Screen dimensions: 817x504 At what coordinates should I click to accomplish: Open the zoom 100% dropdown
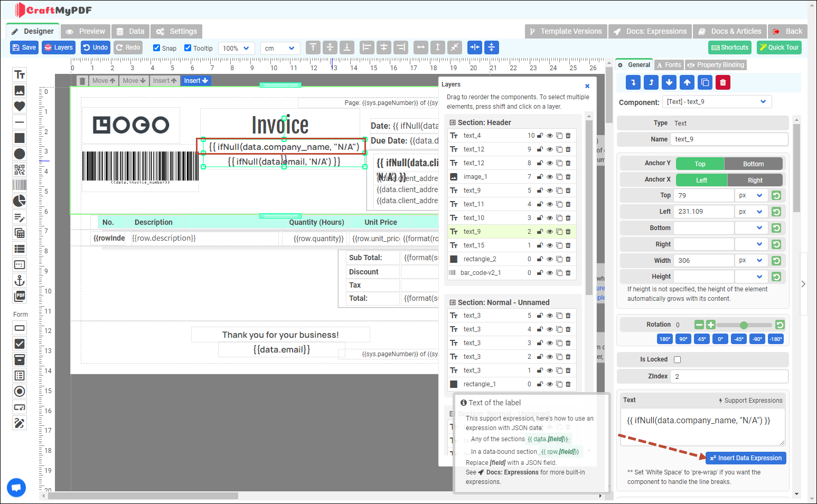pos(236,48)
